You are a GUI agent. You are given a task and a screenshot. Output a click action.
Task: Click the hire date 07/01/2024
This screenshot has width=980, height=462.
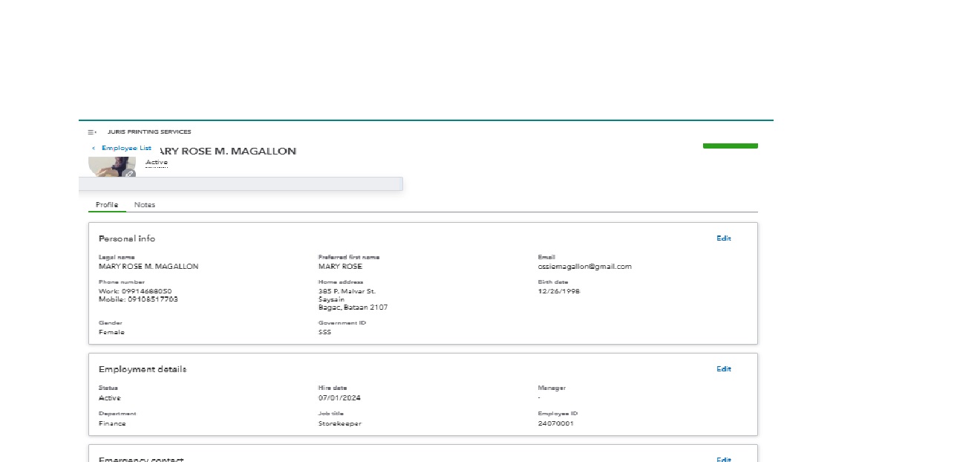340,398
